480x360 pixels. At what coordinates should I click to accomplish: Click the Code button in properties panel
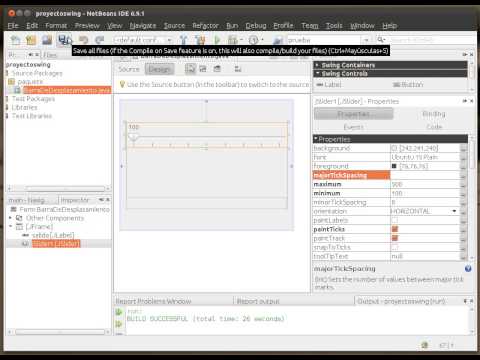tap(434, 127)
